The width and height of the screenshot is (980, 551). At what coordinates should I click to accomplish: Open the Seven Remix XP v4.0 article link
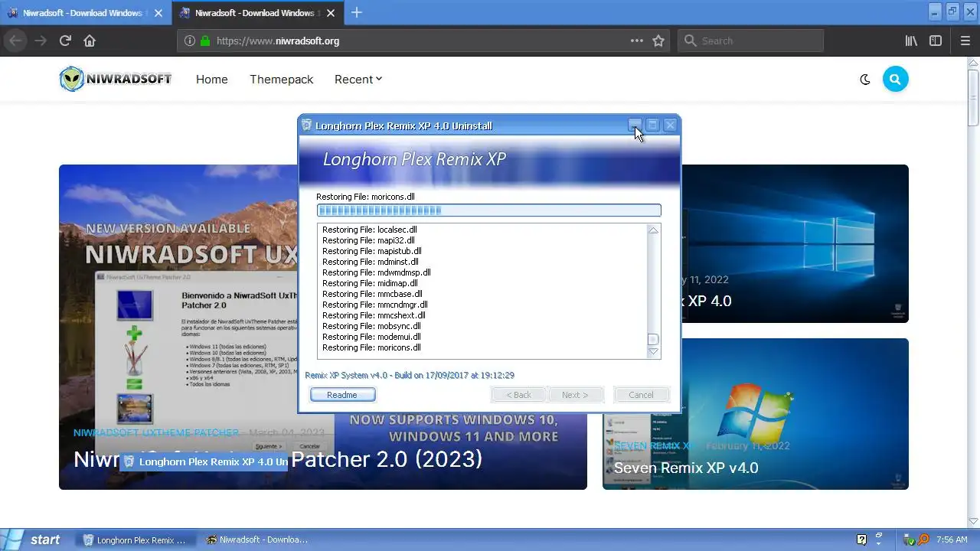tap(686, 468)
